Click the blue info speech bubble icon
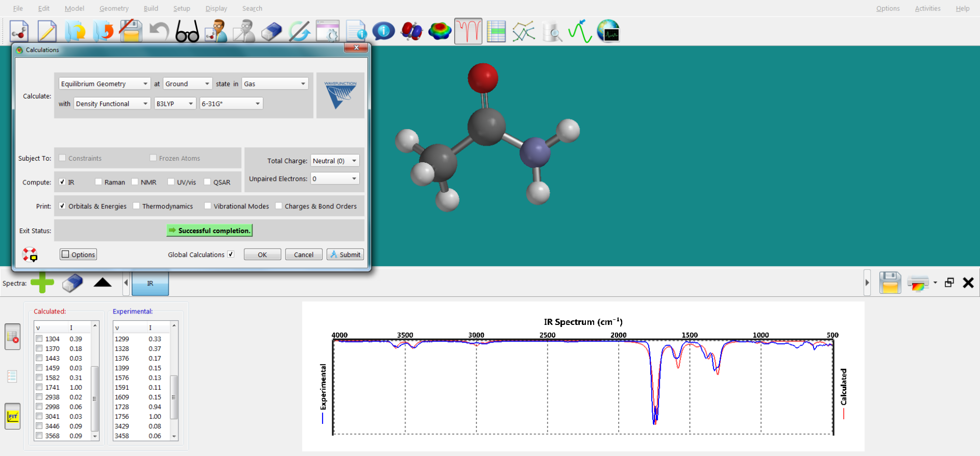980x456 pixels. (x=384, y=32)
